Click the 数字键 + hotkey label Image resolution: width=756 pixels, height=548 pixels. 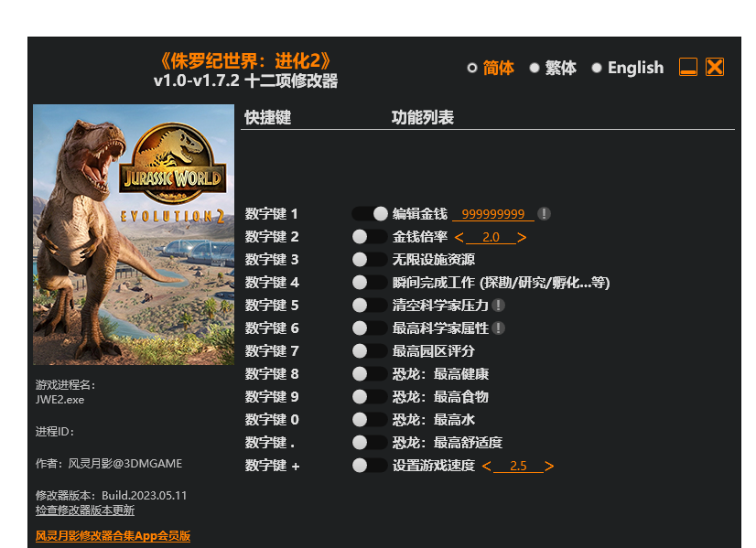pos(273,466)
